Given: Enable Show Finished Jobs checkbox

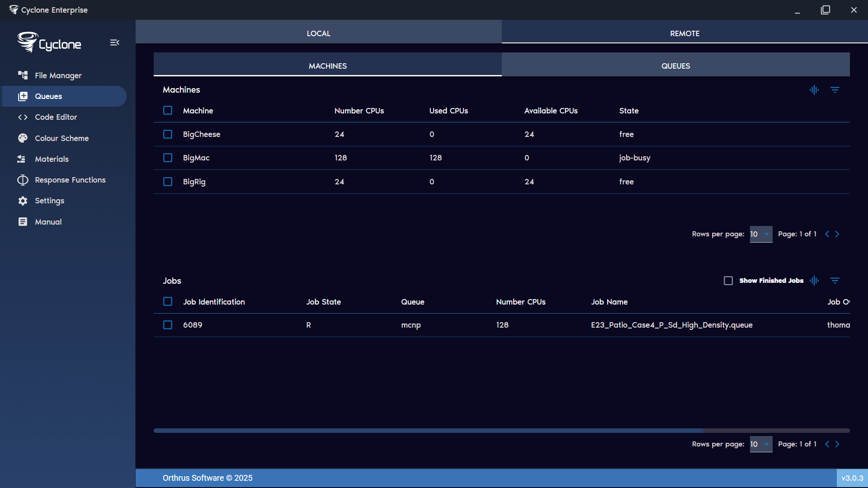Looking at the screenshot, I should click(x=728, y=281).
